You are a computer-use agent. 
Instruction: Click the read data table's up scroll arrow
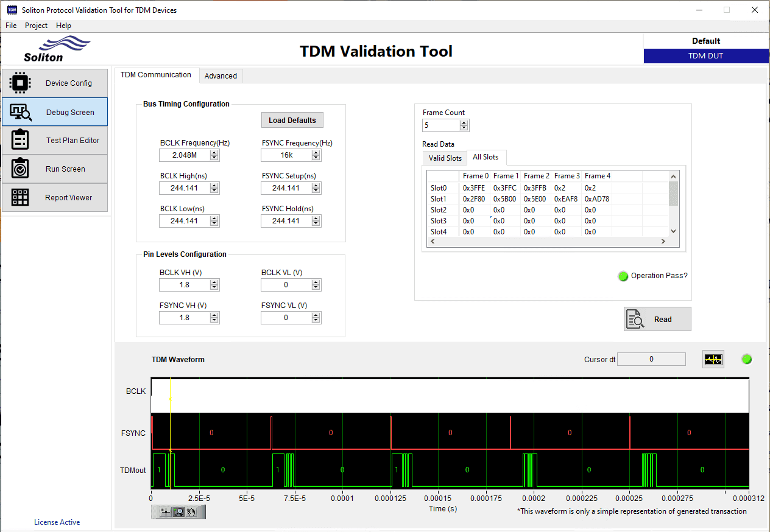click(673, 177)
